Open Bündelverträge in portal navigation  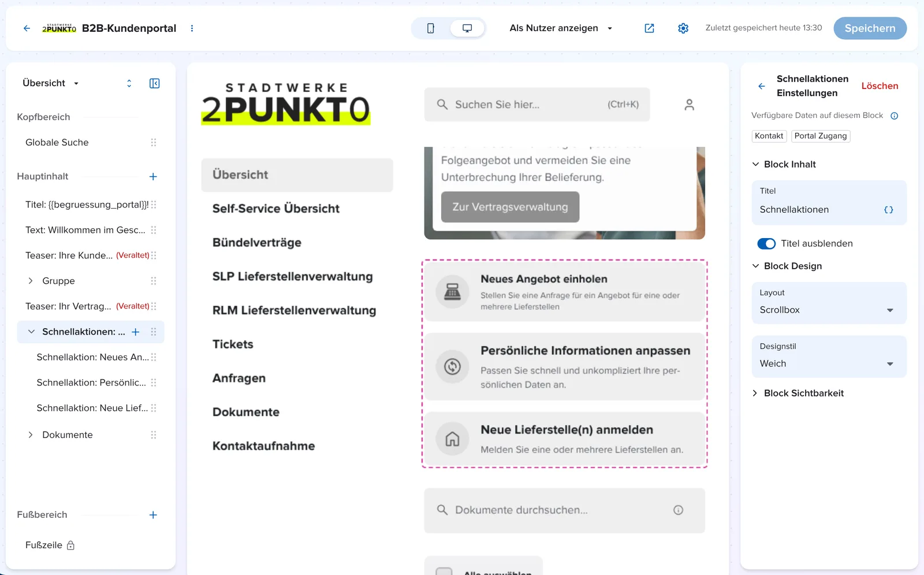point(257,243)
